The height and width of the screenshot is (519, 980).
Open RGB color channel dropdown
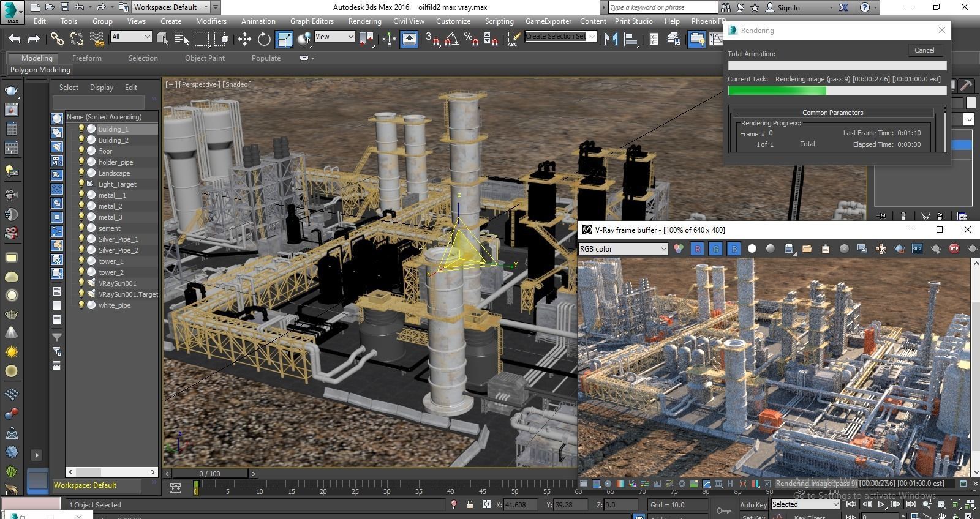[623, 248]
